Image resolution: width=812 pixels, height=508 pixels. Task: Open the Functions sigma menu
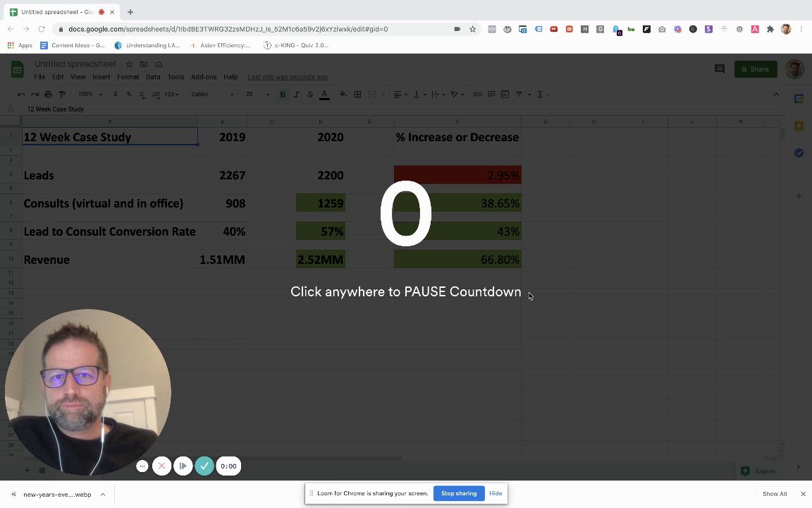[x=543, y=95]
